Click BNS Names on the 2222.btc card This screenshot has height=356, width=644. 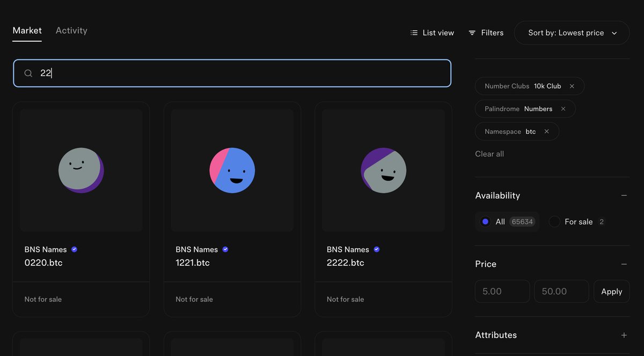pyautogui.click(x=348, y=249)
